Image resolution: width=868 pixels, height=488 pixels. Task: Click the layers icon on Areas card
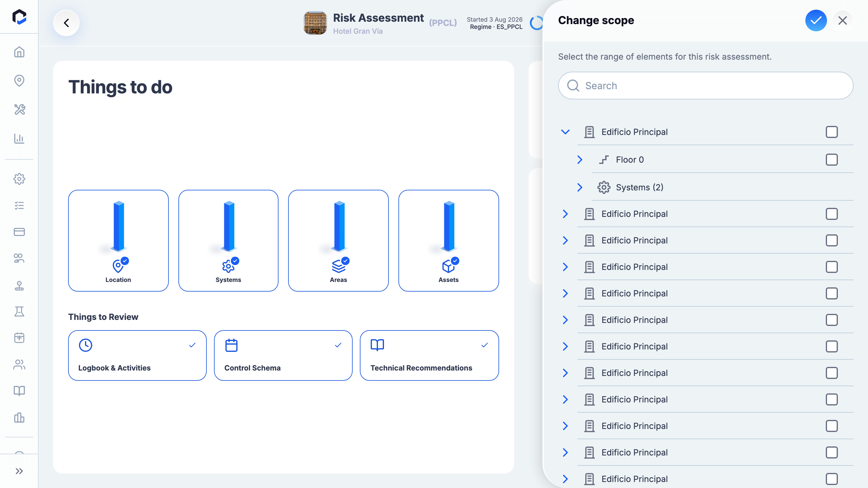(338, 266)
